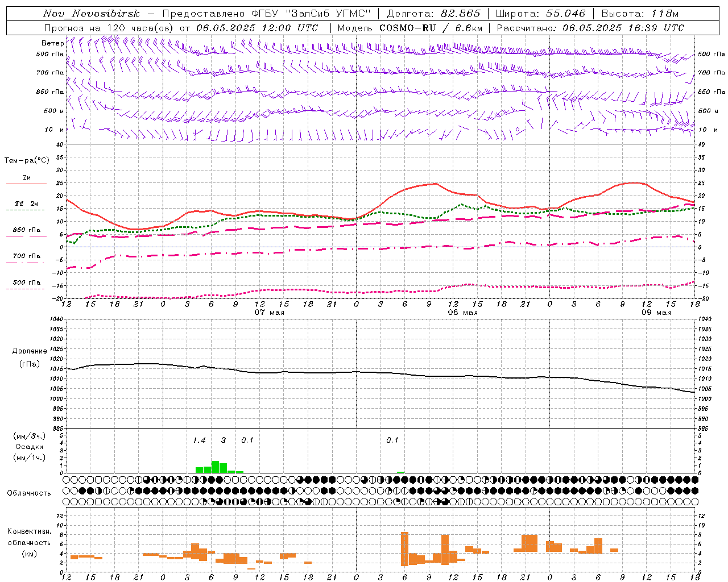Screen dimensions: 728x582
Task: Click the red line under the 2м legend
Action: 26,184
